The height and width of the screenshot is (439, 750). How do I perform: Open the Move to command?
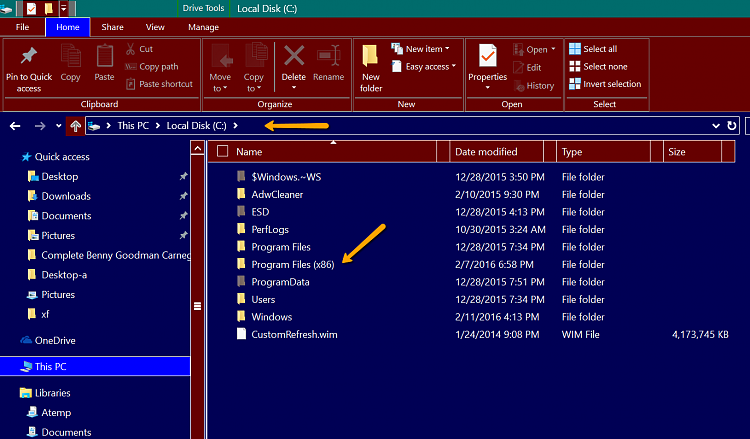(x=221, y=68)
